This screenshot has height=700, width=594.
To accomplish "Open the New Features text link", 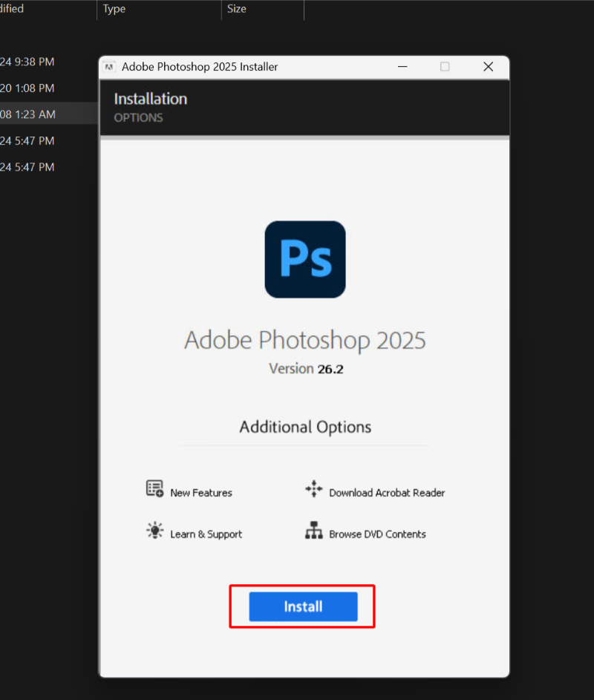I will click(x=200, y=493).
